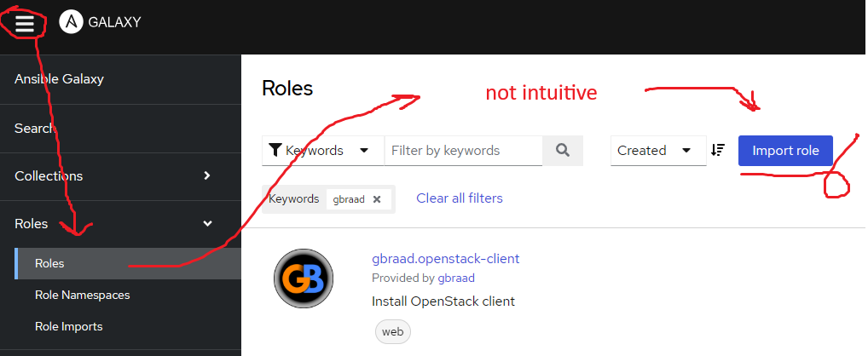Click the Roles page heading

[x=287, y=88]
